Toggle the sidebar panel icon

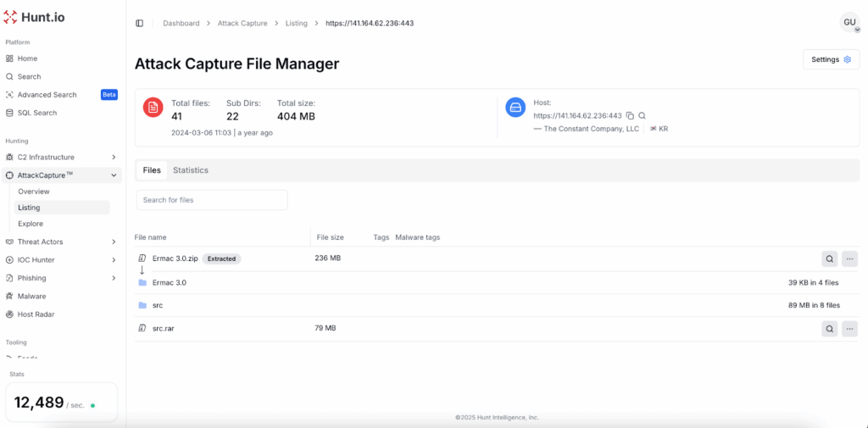(x=140, y=23)
